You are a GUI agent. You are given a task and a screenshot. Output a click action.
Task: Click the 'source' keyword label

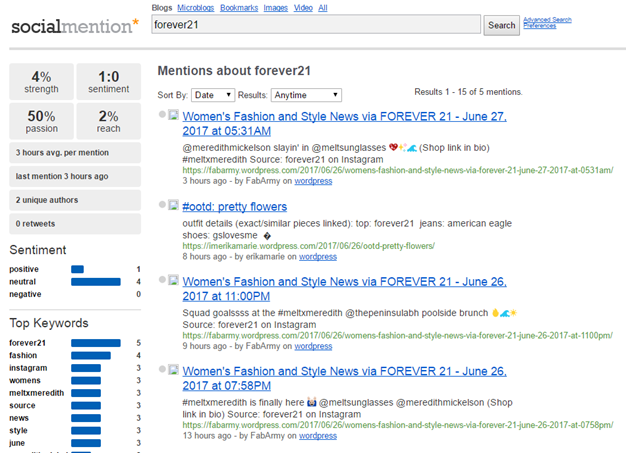(x=22, y=406)
